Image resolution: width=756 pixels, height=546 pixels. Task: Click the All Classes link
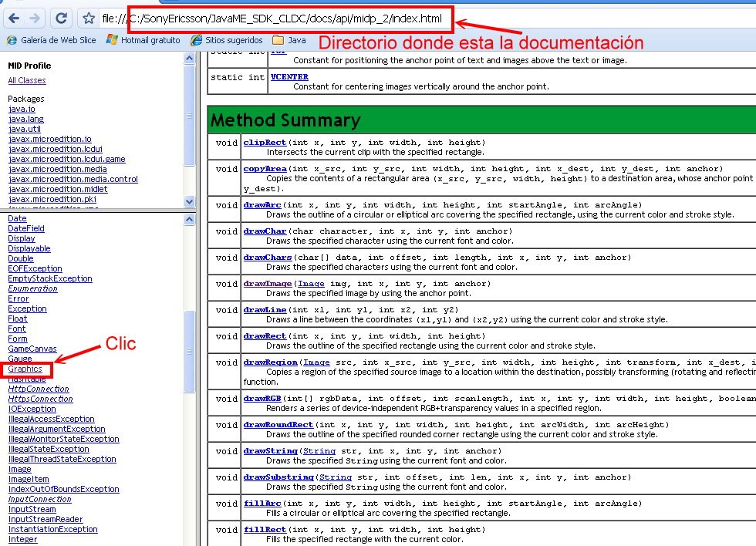[27, 80]
